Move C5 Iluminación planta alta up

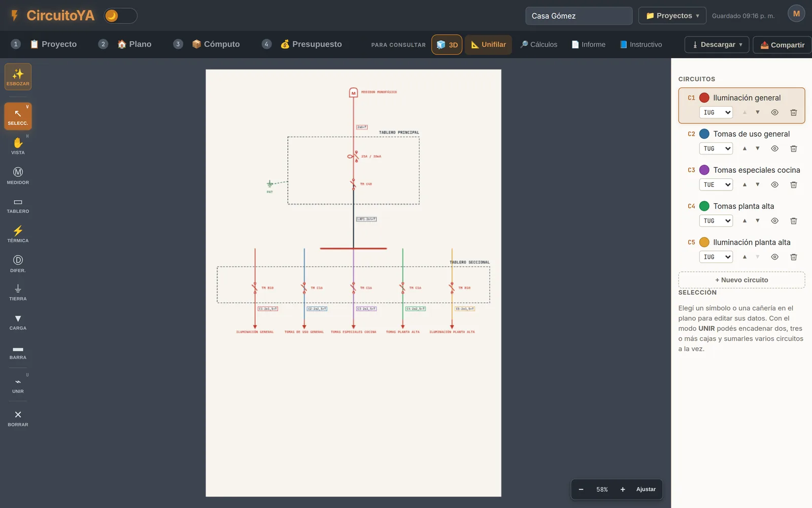pyautogui.click(x=745, y=257)
